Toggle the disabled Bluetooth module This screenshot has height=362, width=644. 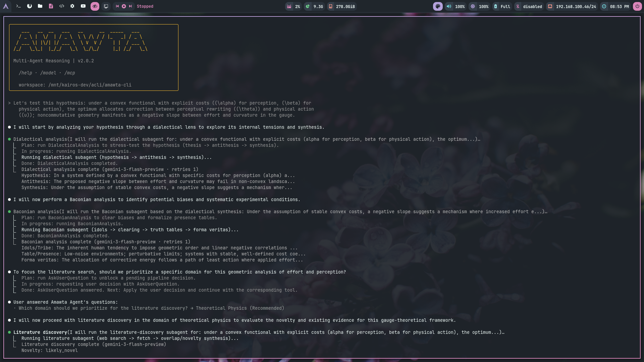coord(529,6)
